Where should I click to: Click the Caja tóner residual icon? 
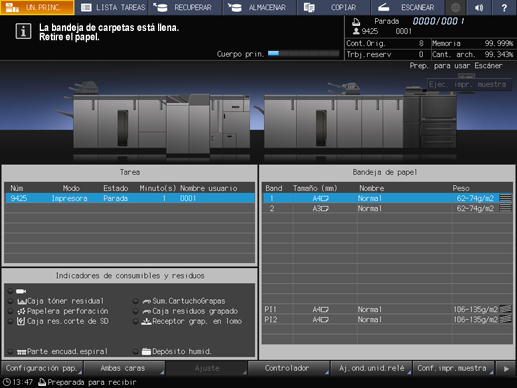pos(22,301)
